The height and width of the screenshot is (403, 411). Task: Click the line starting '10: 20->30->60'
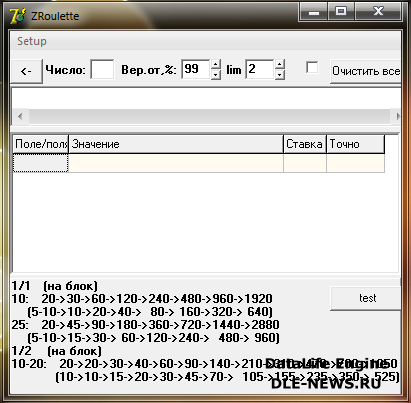click(x=142, y=299)
